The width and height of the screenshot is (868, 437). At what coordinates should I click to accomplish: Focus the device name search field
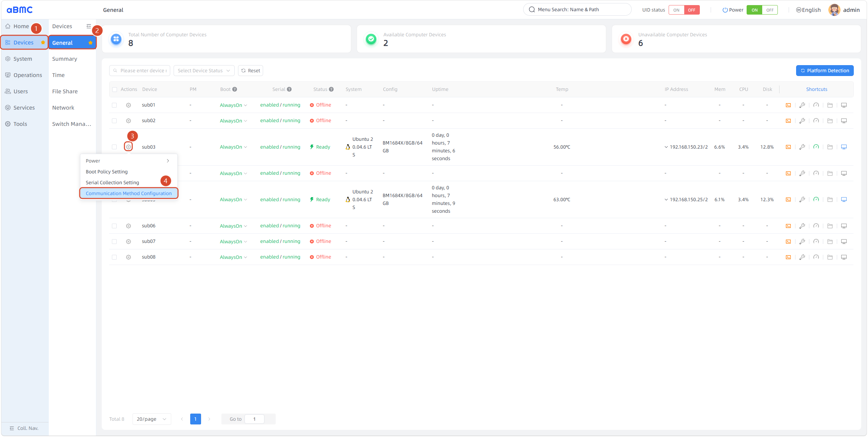click(140, 71)
